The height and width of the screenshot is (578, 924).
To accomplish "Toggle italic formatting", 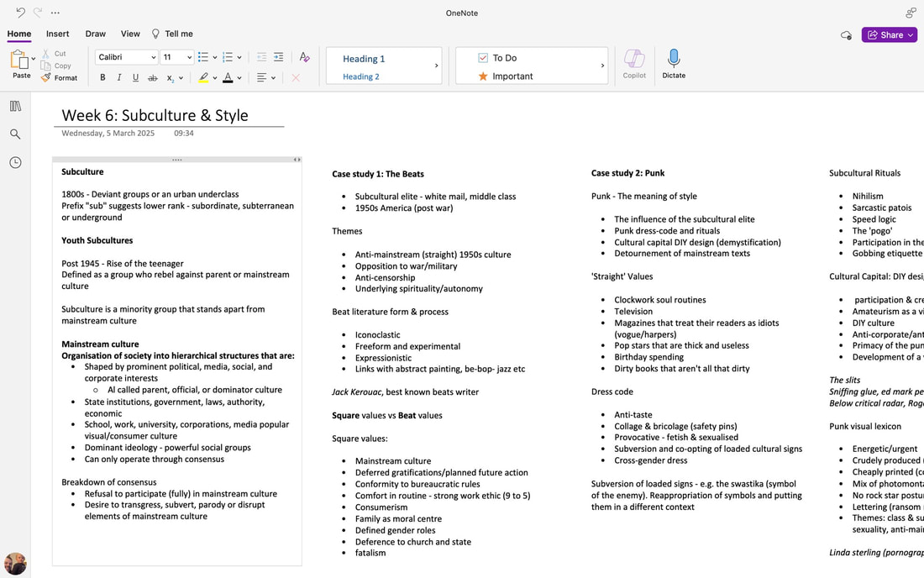I will pos(119,78).
